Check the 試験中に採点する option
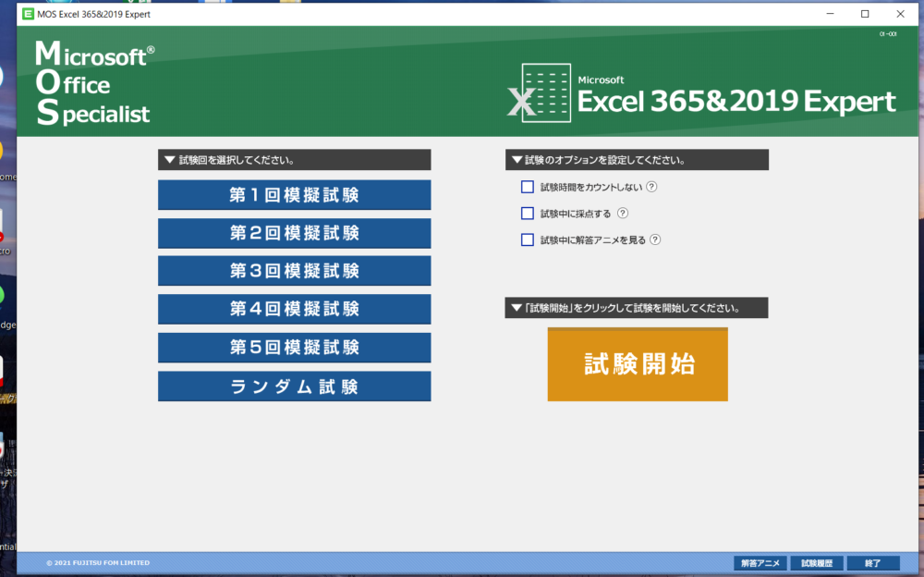The width and height of the screenshot is (924, 577). (528, 213)
